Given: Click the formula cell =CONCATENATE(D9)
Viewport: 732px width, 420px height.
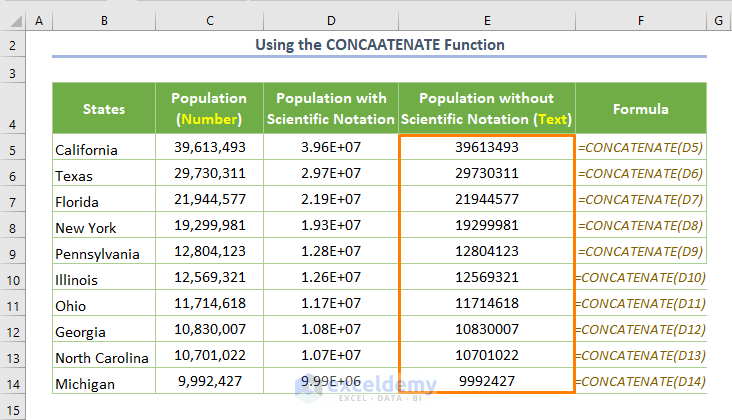Looking at the screenshot, I should 640,251.
